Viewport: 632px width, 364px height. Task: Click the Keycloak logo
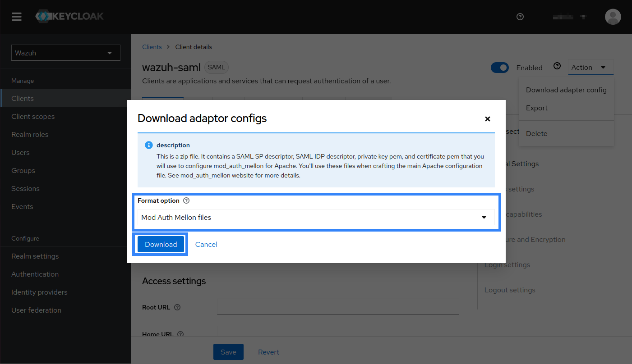(x=69, y=17)
